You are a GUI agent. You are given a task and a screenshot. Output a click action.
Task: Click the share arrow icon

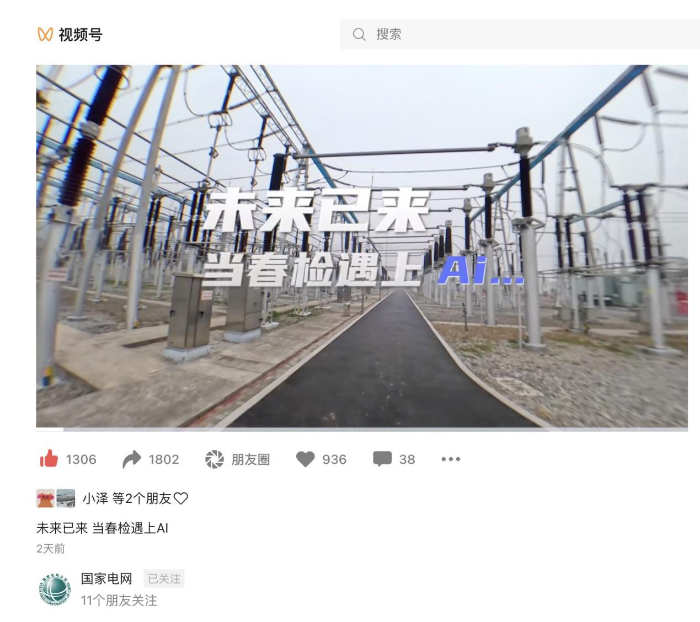click(132, 459)
